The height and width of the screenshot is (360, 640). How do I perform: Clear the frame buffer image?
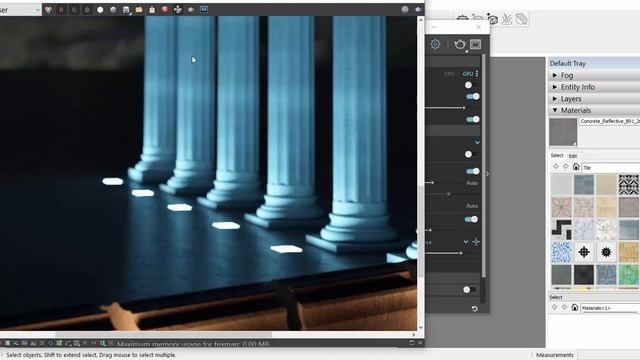pyautogui.click(x=152, y=9)
